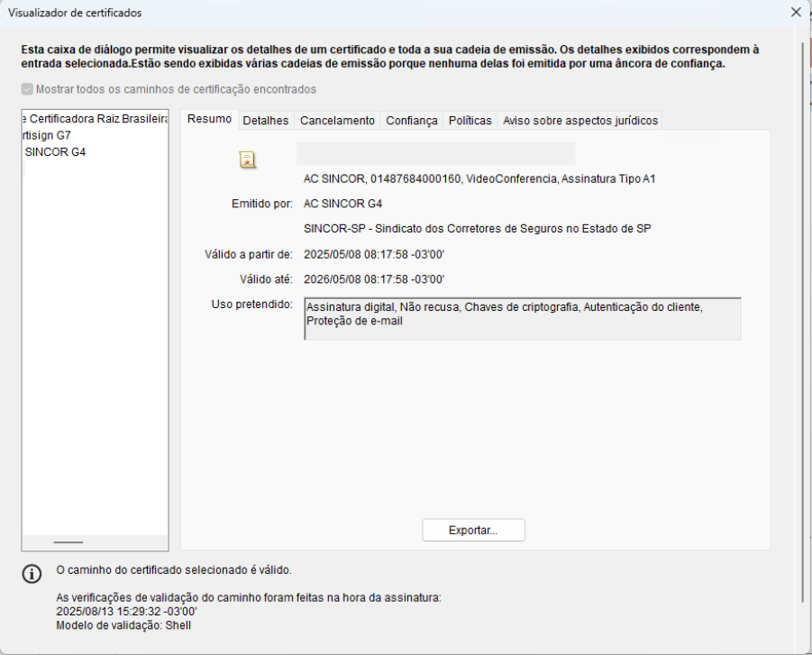Click the dialog's vertical scrollbar on the right
The image size is (812, 655).
click(x=802, y=315)
